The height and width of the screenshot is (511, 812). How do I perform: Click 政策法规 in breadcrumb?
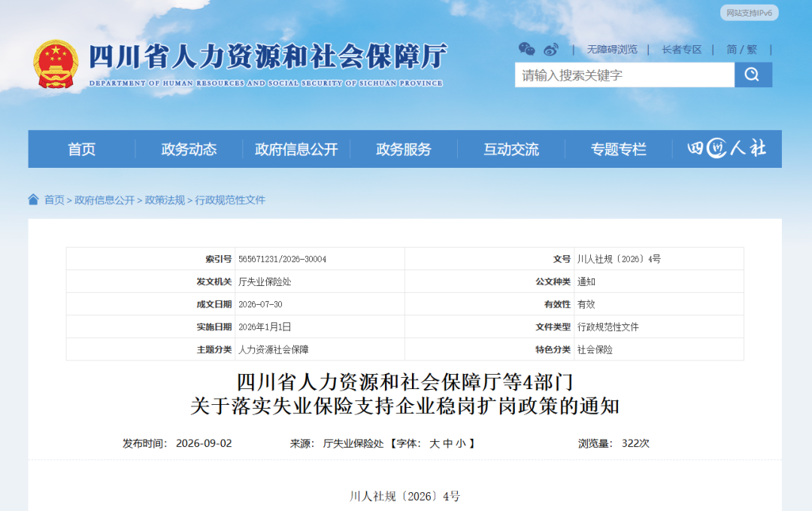165,200
